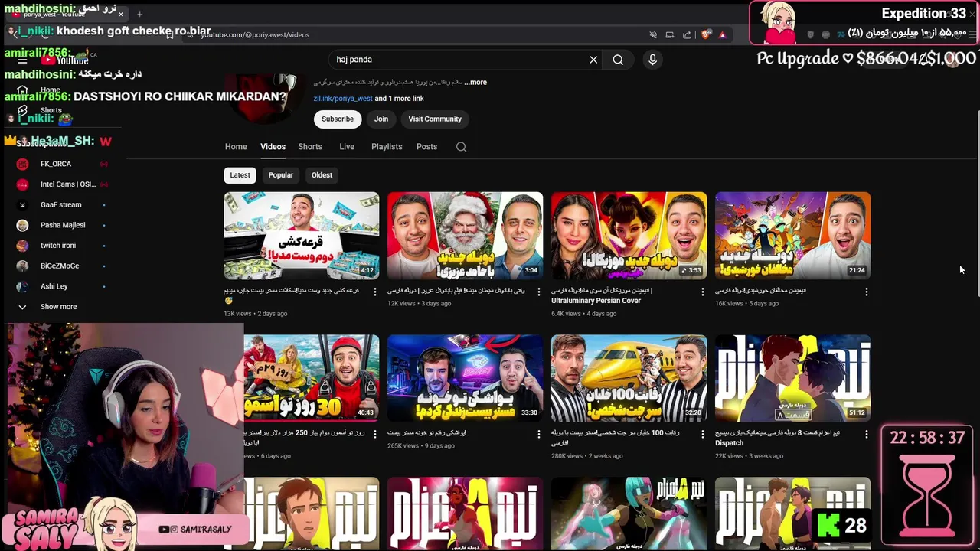The height and width of the screenshot is (551, 980).
Task: Open three-dot menu of the Dispatch video
Action: 866,434
